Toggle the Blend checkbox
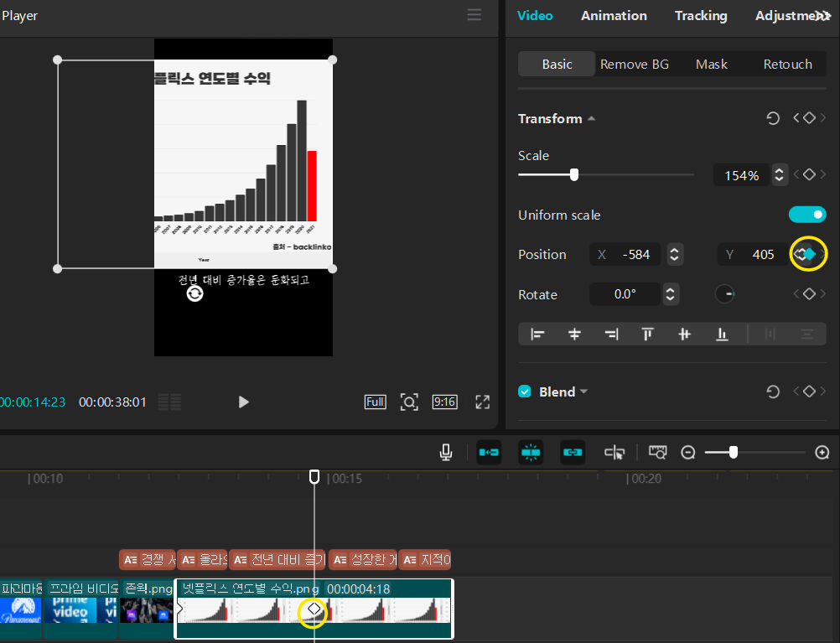Viewport: 840px width, 643px height. tap(525, 392)
